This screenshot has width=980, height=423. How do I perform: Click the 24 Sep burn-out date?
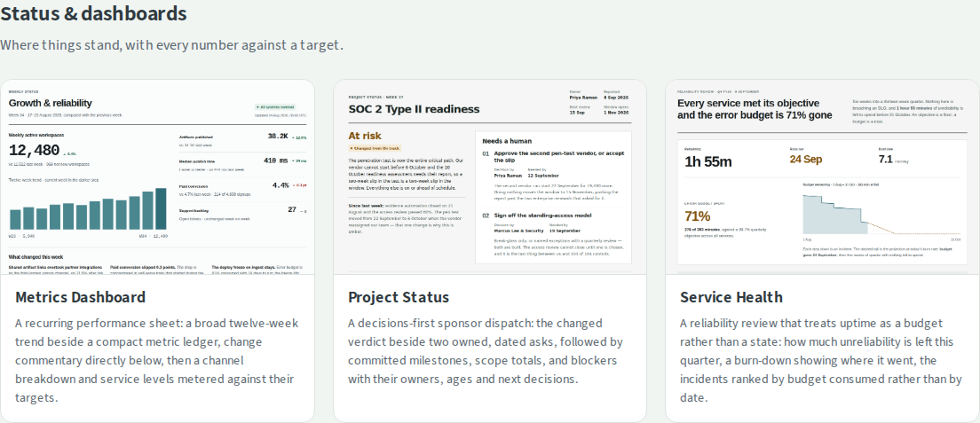(806, 160)
